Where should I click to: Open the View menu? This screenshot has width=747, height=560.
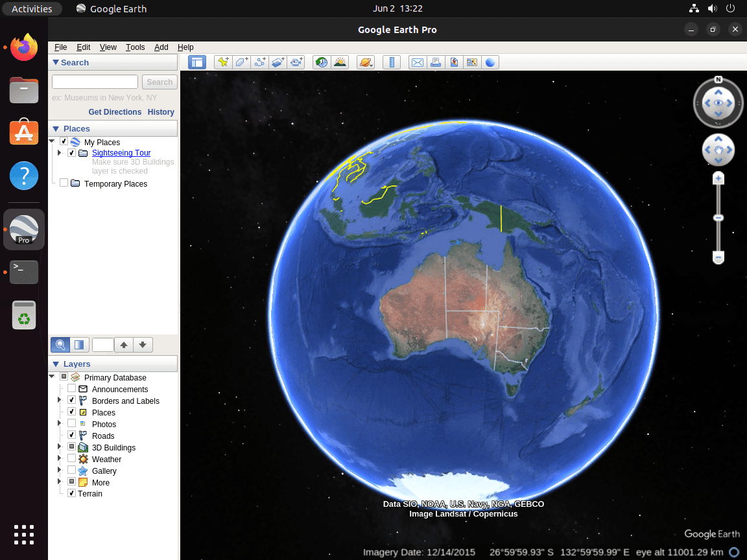[108, 47]
